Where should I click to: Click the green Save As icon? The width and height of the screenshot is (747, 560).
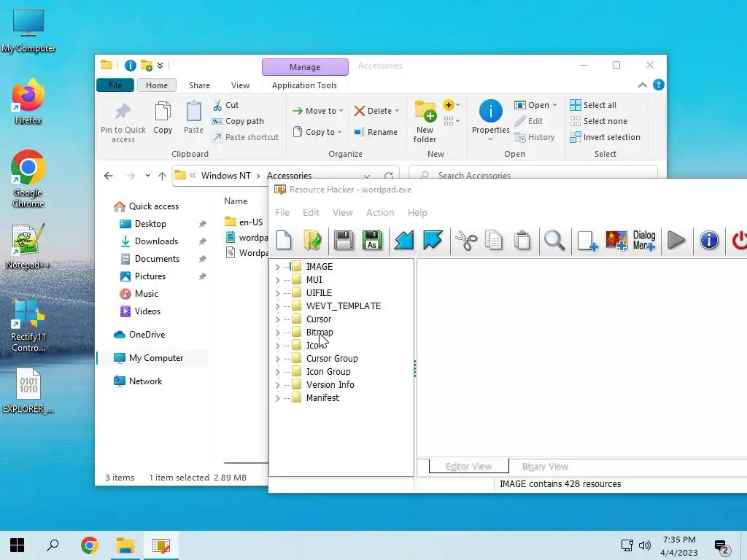(x=372, y=240)
